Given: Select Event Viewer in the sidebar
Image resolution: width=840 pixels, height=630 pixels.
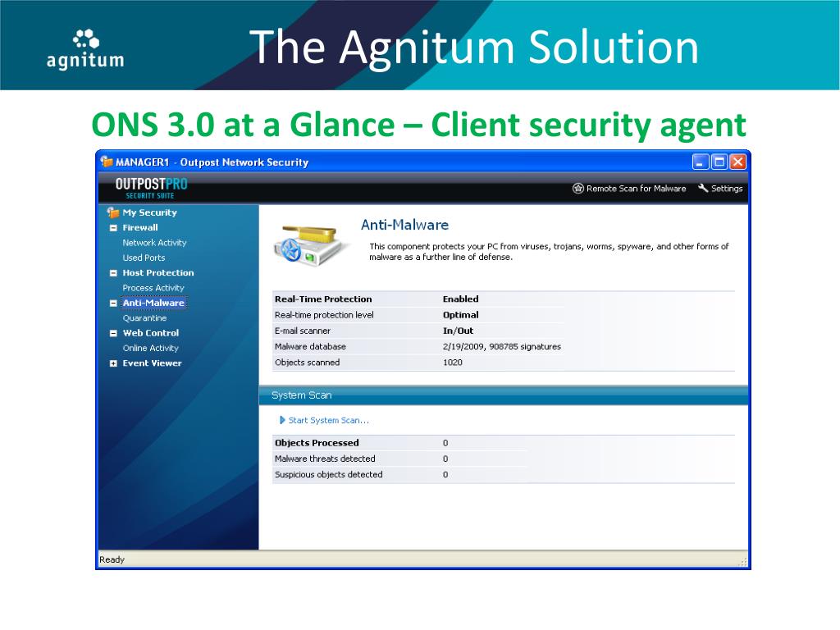Looking at the screenshot, I should click(152, 363).
